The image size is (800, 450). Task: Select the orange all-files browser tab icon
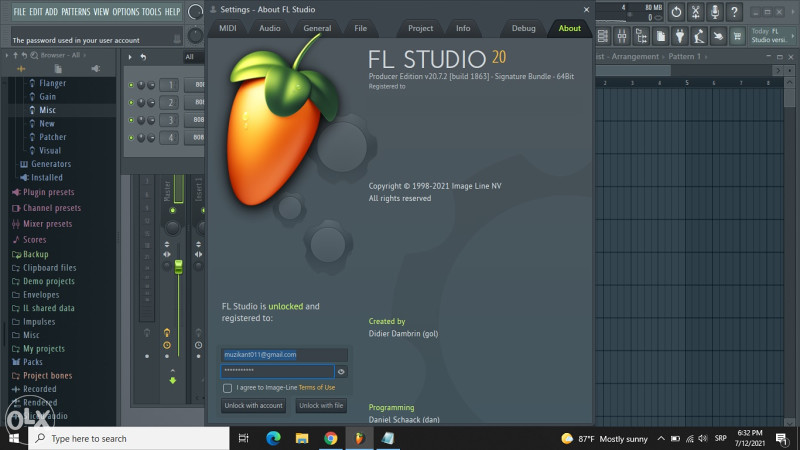point(21,68)
